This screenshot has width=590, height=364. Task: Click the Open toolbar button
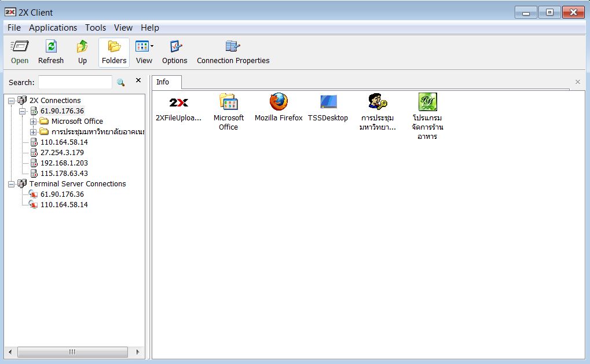point(20,52)
